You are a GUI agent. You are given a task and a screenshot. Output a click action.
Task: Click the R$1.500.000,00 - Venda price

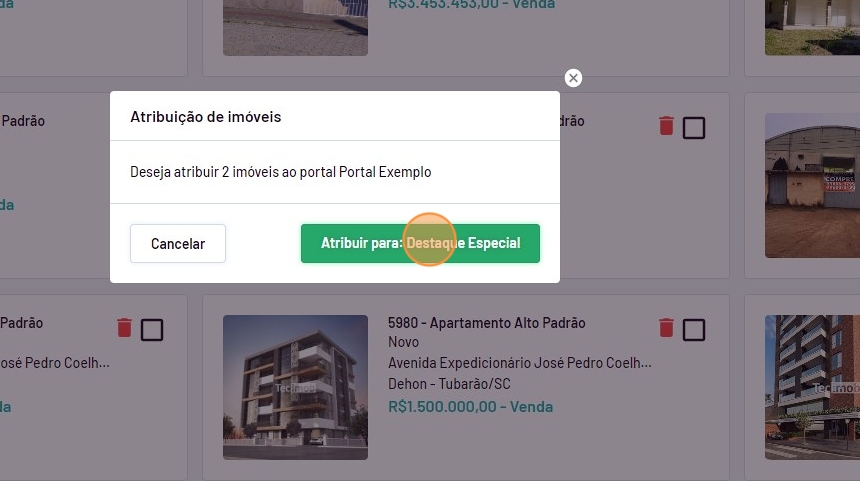click(470, 407)
